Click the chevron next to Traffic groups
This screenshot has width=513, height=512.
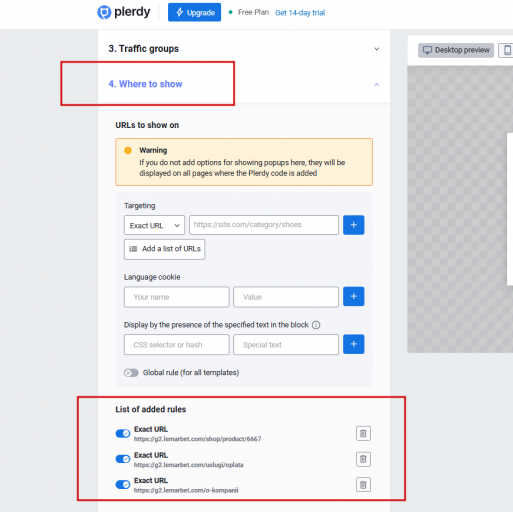click(x=377, y=49)
